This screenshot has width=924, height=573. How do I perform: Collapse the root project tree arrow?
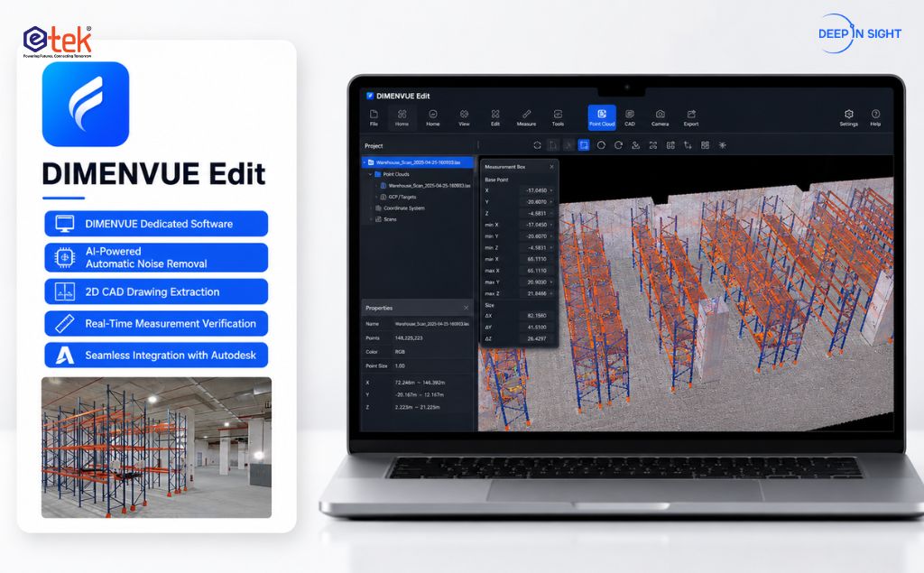pyautogui.click(x=365, y=162)
